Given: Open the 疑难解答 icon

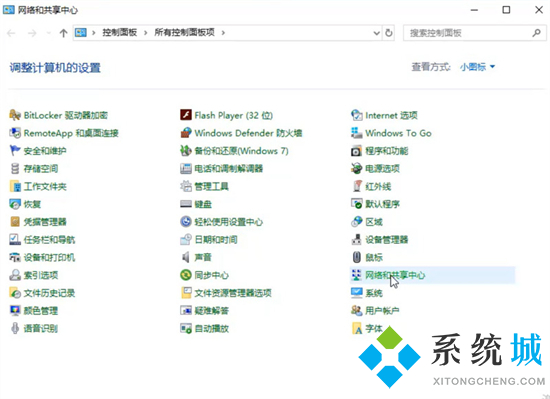Looking at the screenshot, I should [186, 311].
